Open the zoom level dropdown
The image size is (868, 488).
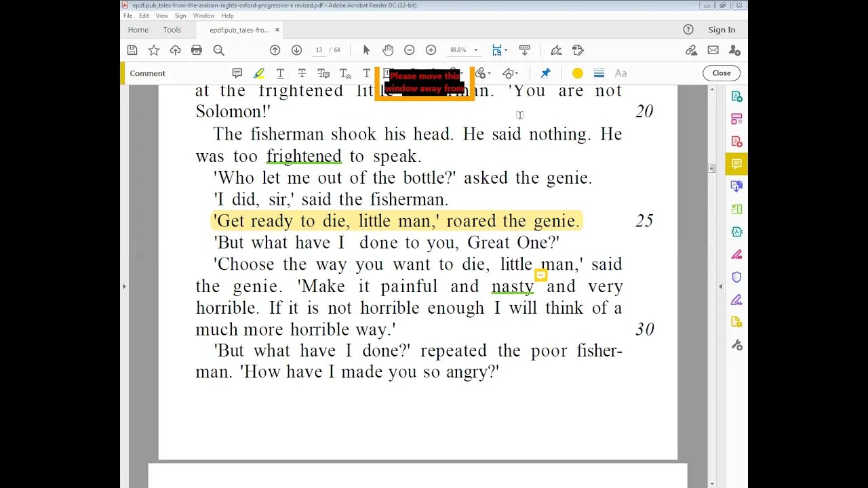click(475, 50)
